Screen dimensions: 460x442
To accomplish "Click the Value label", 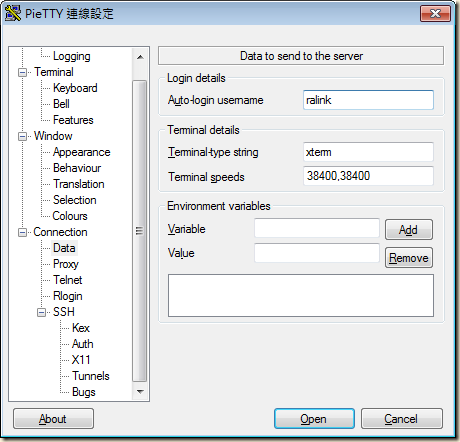I will (181, 253).
